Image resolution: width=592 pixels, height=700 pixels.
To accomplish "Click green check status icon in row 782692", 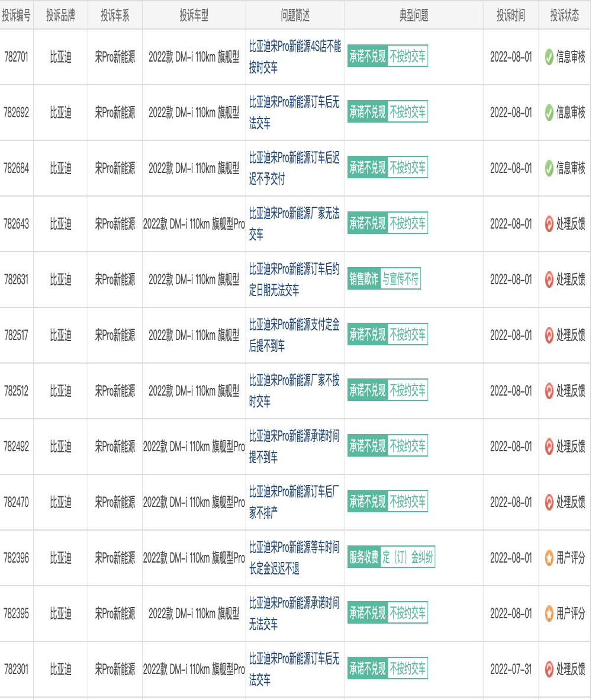I will click(x=549, y=113).
